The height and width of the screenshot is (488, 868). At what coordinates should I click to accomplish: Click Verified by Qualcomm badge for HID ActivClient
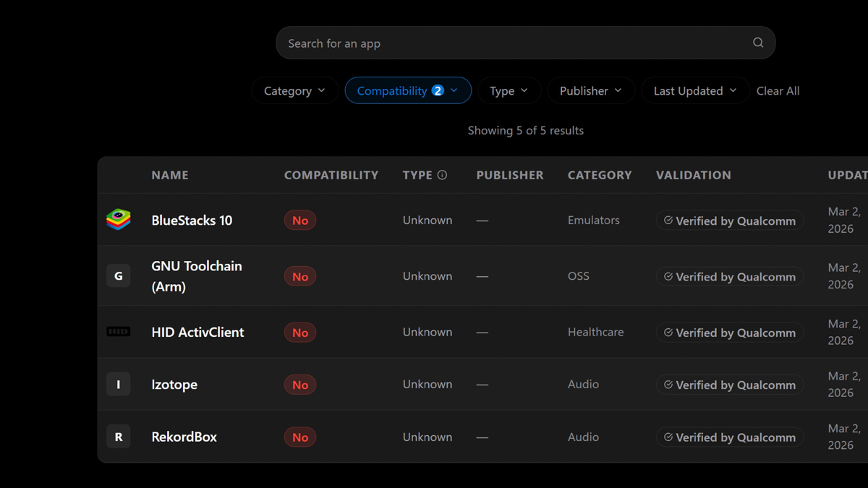tap(730, 333)
